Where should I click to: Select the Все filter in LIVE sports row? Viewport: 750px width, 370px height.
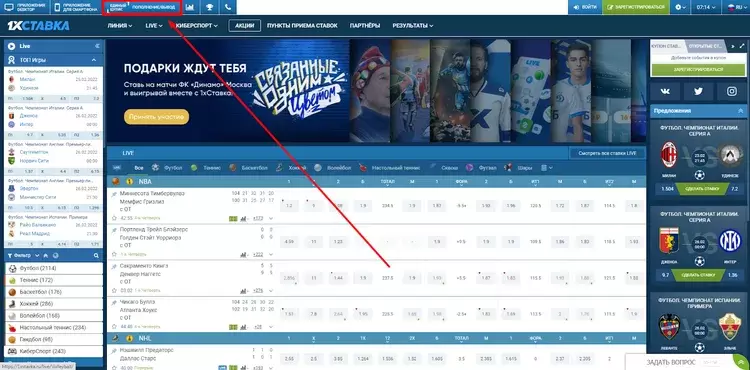pos(139,168)
